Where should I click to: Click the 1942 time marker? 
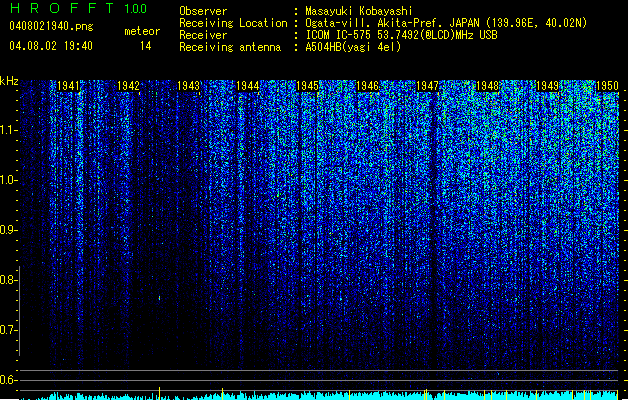click(x=128, y=86)
